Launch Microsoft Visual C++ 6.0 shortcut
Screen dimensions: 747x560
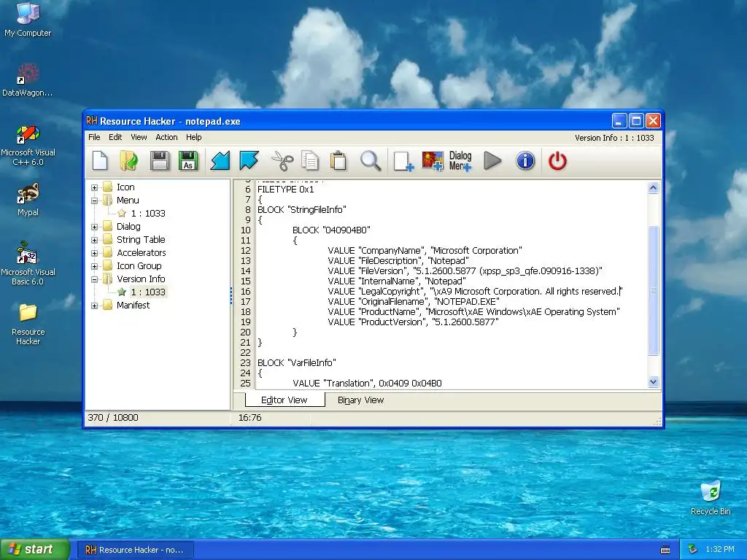[28, 145]
